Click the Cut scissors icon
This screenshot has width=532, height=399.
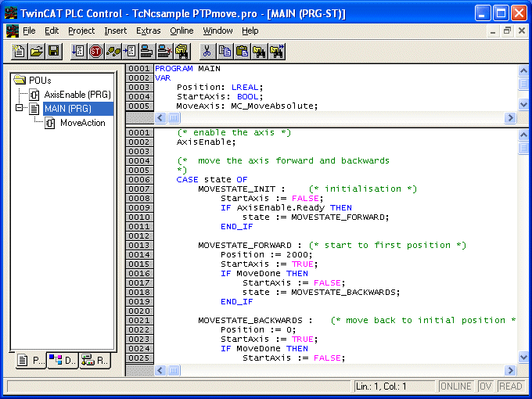207,52
